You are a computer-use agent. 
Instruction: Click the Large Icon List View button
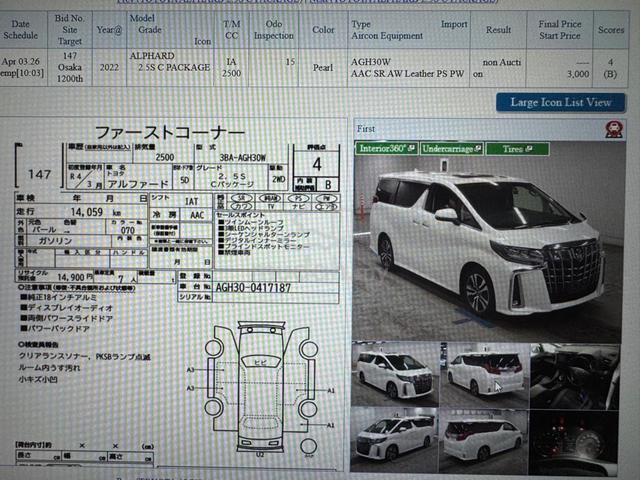tap(560, 102)
